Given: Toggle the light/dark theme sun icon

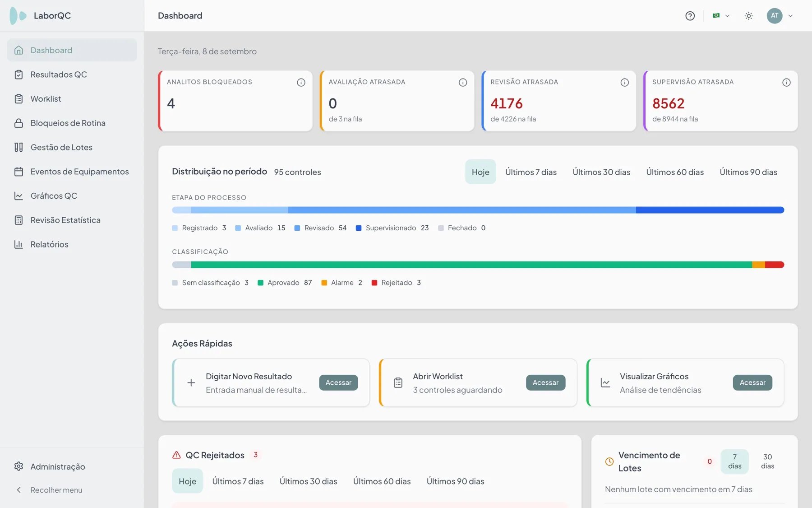Looking at the screenshot, I should click(749, 16).
